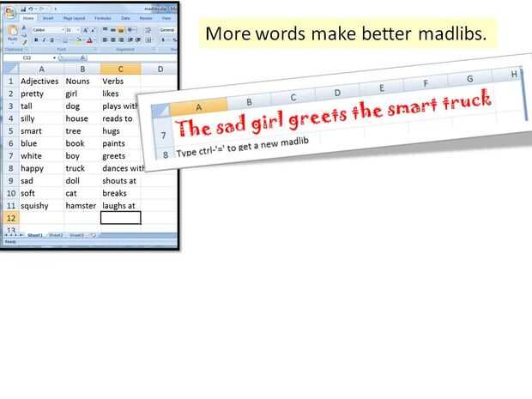Open the round Office button menu

(x=10, y=12)
